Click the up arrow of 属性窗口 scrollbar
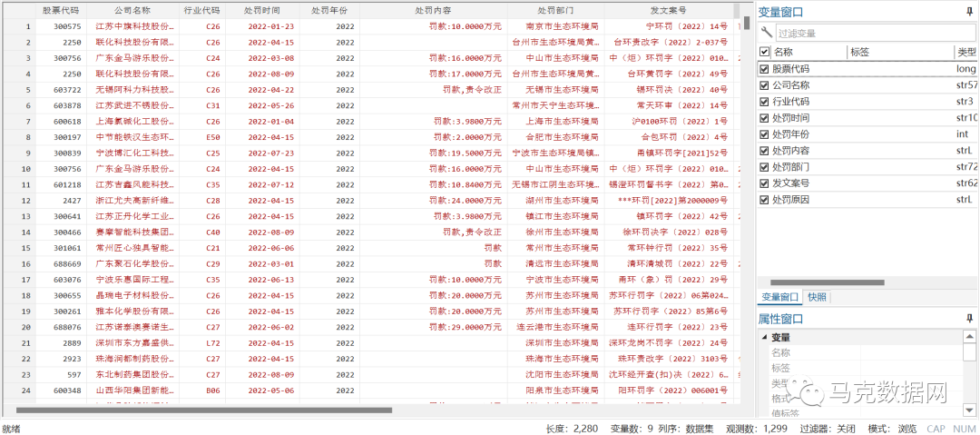Image resolution: width=980 pixels, height=435 pixels. pos(969,336)
